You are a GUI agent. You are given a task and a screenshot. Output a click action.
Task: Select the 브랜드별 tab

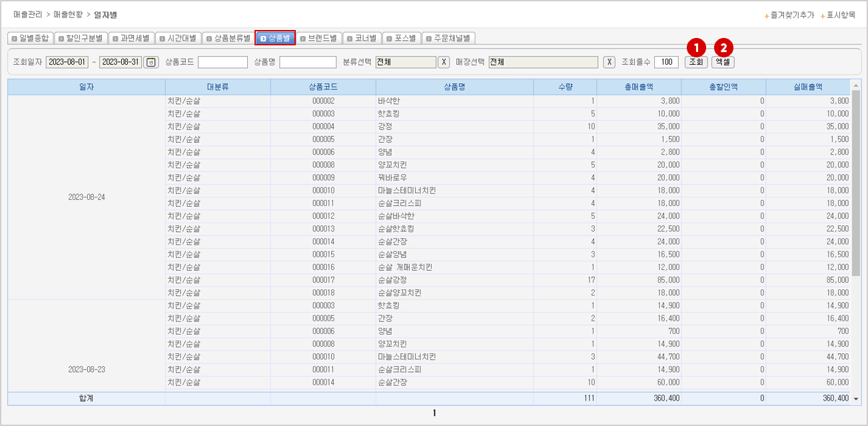[x=318, y=38]
